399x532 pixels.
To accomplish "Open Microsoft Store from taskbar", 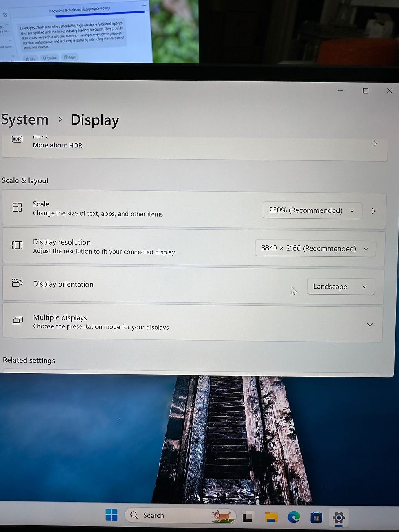I will 316,518.
